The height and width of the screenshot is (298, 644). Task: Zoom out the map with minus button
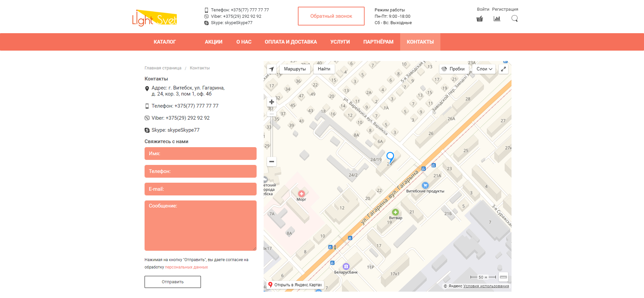click(272, 162)
